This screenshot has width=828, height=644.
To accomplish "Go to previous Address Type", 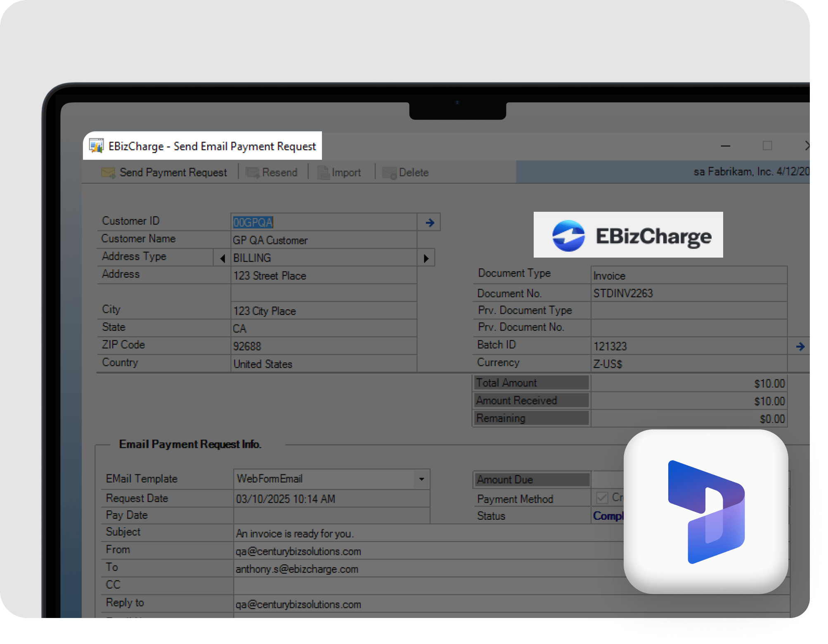I will tap(222, 258).
